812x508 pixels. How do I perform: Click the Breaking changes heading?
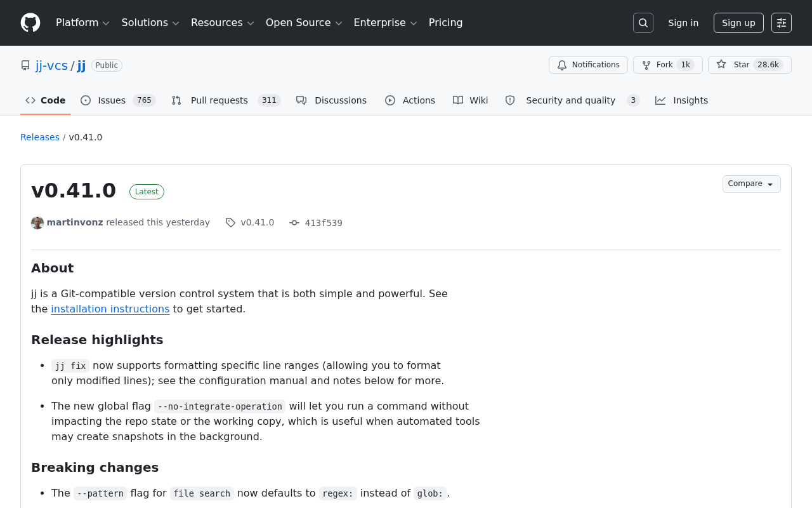coord(95,467)
